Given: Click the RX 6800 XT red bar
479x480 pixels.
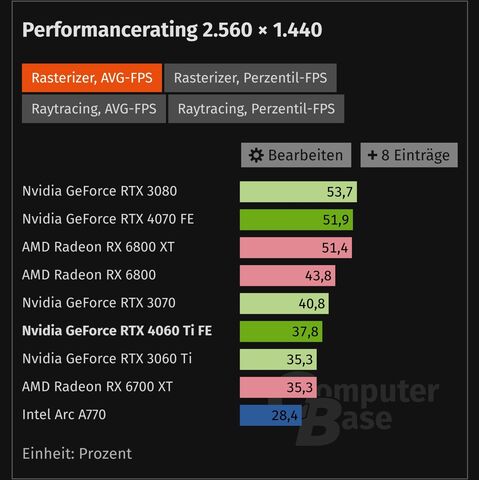Looking at the screenshot, I should pos(296,248).
